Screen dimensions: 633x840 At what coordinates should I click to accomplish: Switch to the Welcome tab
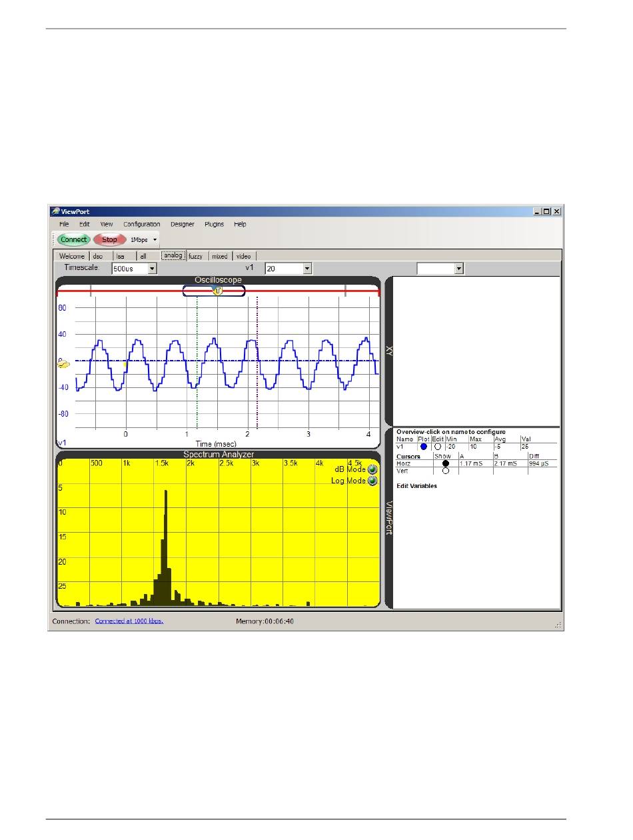(72, 256)
